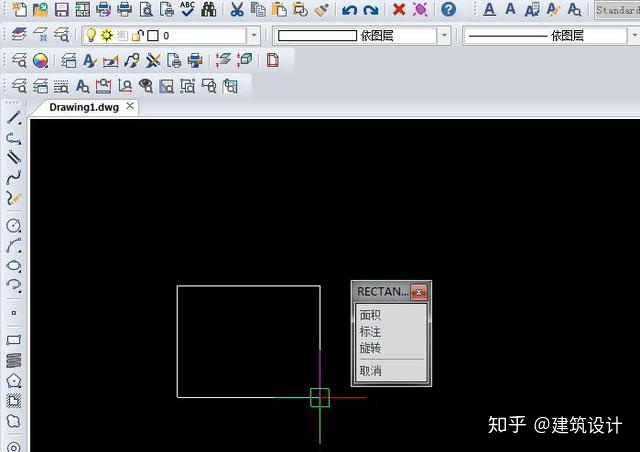This screenshot has height=452, width=640.
Task: Switch to the Drawing1.dwg tab
Action: (84, 107)
